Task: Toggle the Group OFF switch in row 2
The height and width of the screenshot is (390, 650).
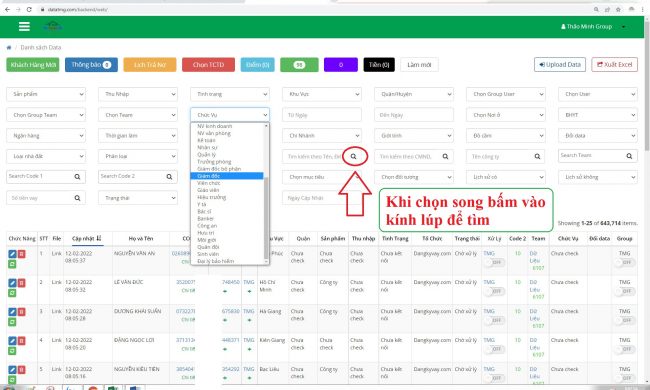Action: point(624,291)
